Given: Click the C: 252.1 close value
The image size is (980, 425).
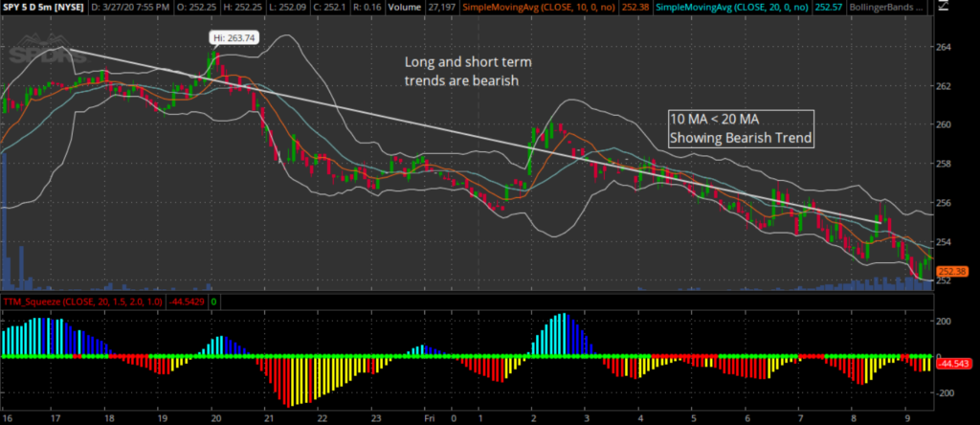Looking at the screenshot, I should pos(327,8).
